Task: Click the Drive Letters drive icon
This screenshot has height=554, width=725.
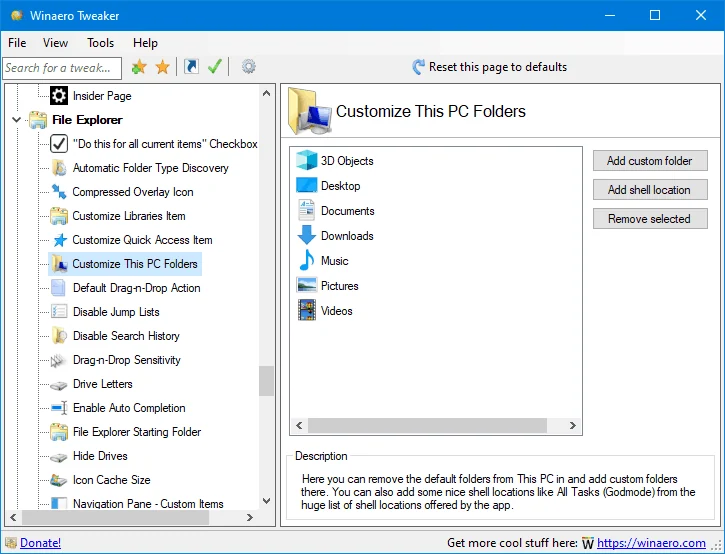Action: click(x=59, y=385)
